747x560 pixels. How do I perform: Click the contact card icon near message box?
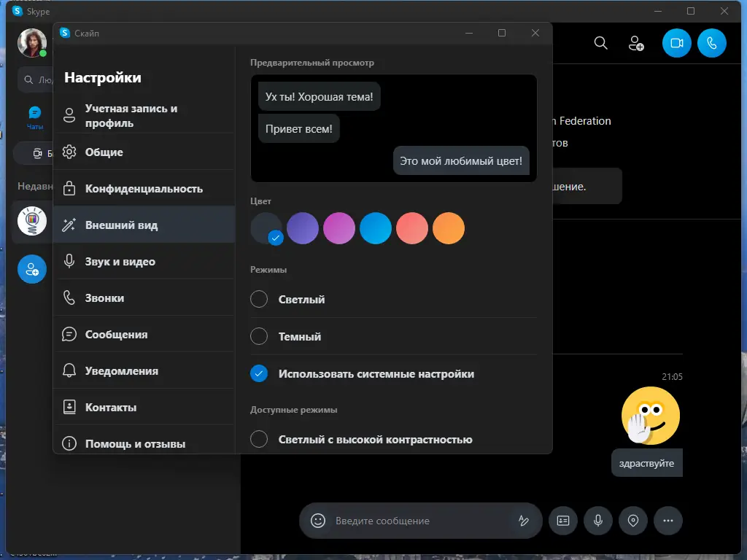(x=562, y=521)
